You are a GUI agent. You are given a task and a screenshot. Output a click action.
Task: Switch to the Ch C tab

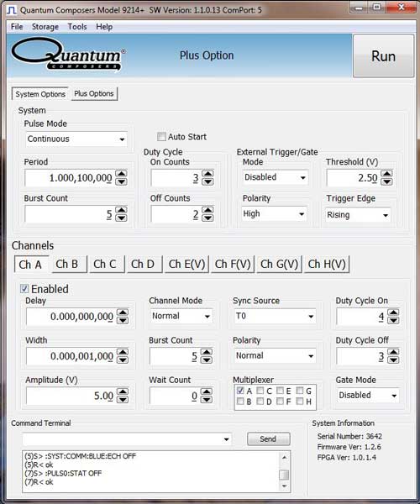[105, 265]
